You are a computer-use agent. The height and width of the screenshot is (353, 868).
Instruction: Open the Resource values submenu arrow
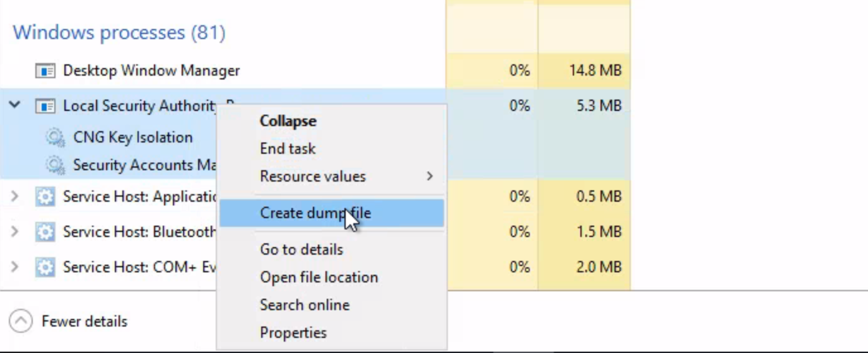pos(430,176)
